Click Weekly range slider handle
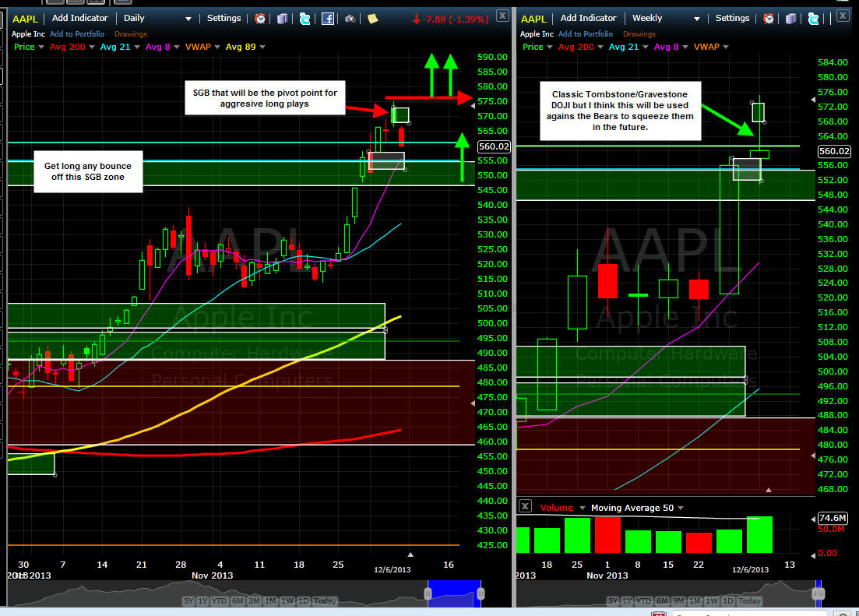The width and height of the screenshot is (859, 616). [x=819, y=593]
